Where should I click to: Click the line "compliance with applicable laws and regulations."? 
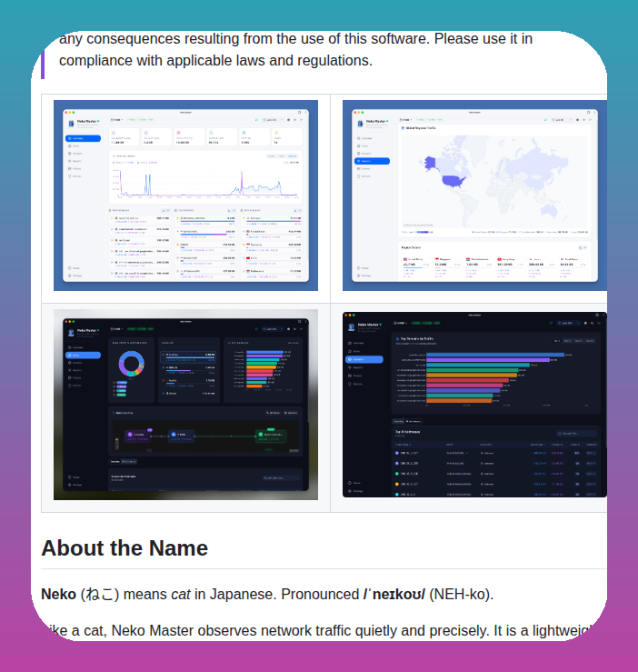tap(215, 60)
